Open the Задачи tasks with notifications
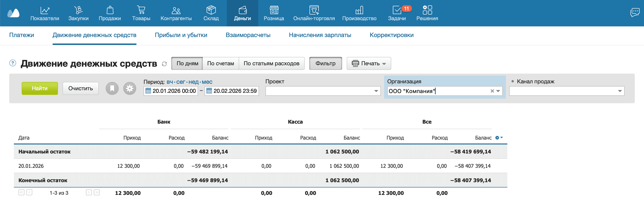 pyautogui.click(x=397, y=13)
